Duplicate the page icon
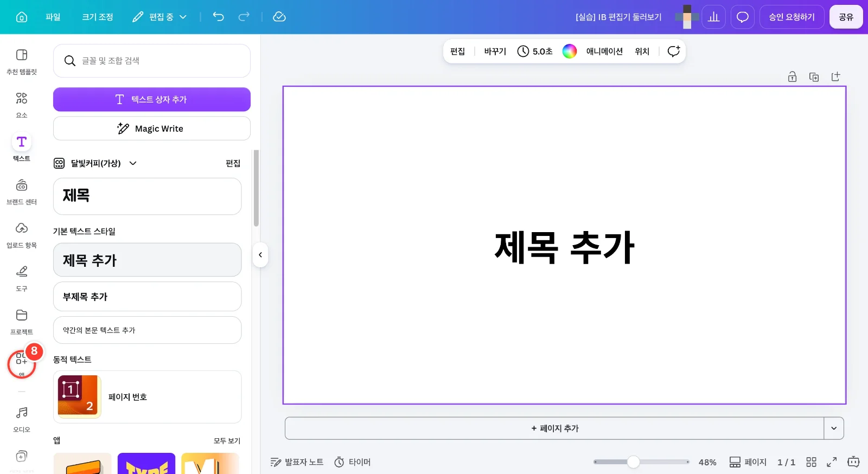 coord(814,76)
